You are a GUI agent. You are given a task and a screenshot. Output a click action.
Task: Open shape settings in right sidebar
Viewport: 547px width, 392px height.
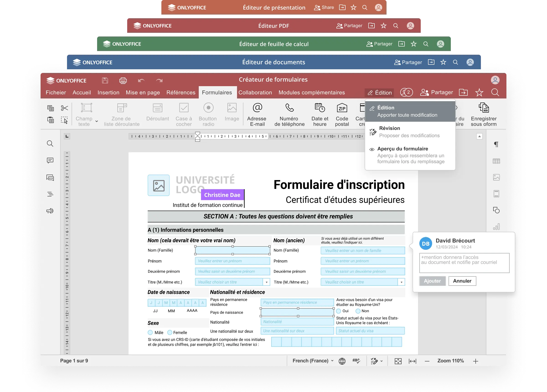[496, 210]
